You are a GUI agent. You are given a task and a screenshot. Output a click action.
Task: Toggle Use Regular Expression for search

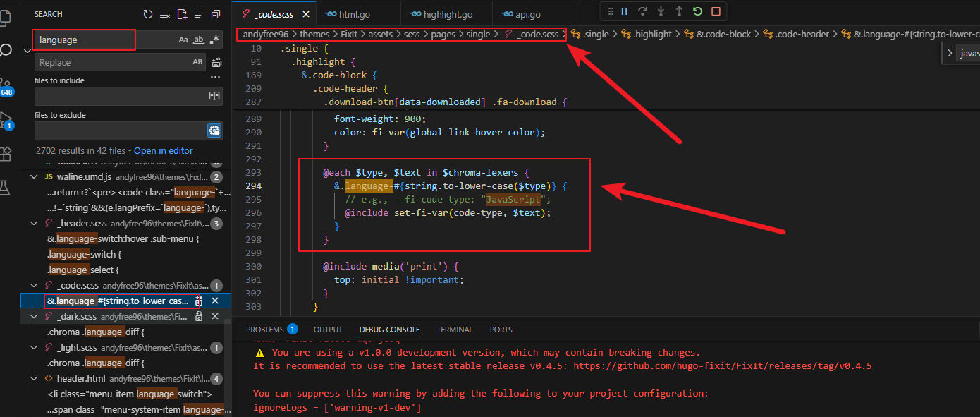(x=214, y=40)
